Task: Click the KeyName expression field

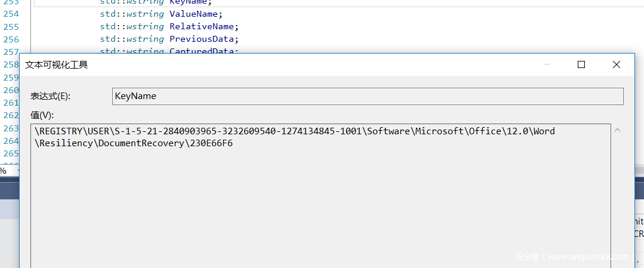Action: [x=367, y=96]
